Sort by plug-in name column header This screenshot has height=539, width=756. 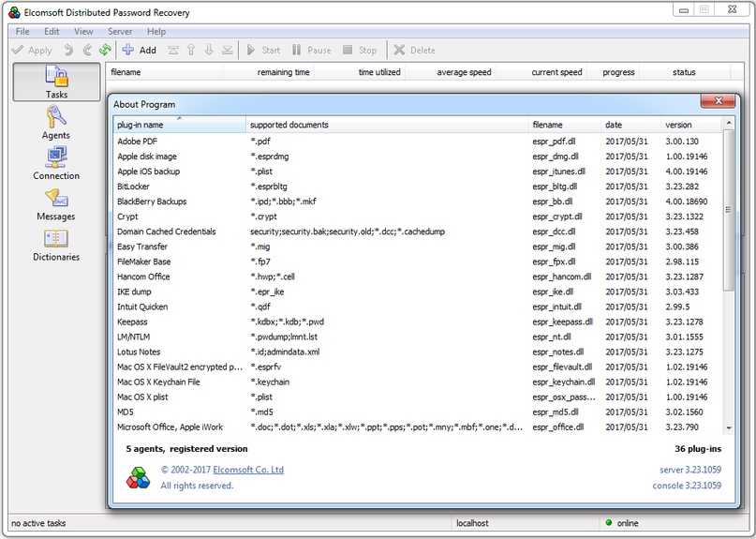[178, 125]
